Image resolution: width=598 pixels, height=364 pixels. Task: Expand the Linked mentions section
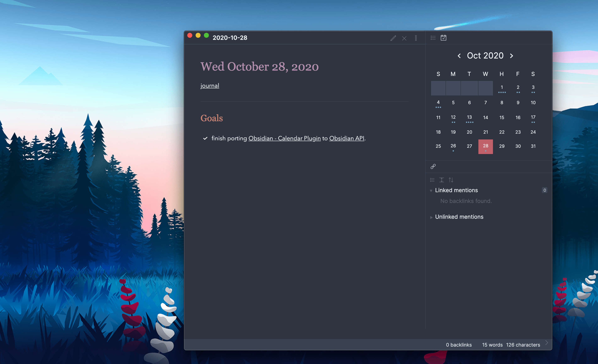coord(431,190)
